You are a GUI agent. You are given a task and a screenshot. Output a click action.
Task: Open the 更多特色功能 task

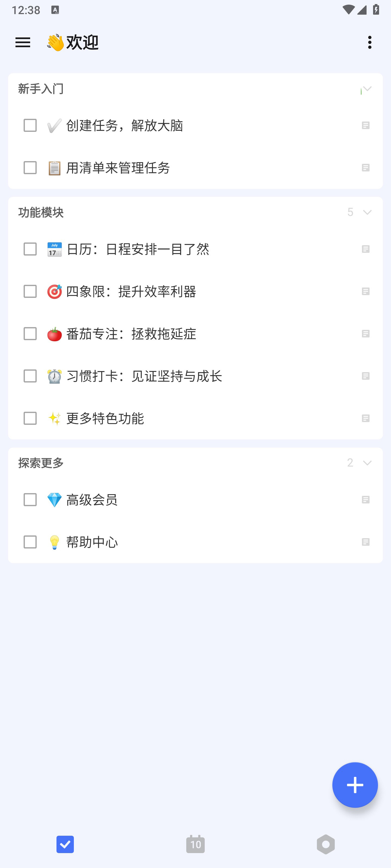pyautogui.click(x=195, y=419)
